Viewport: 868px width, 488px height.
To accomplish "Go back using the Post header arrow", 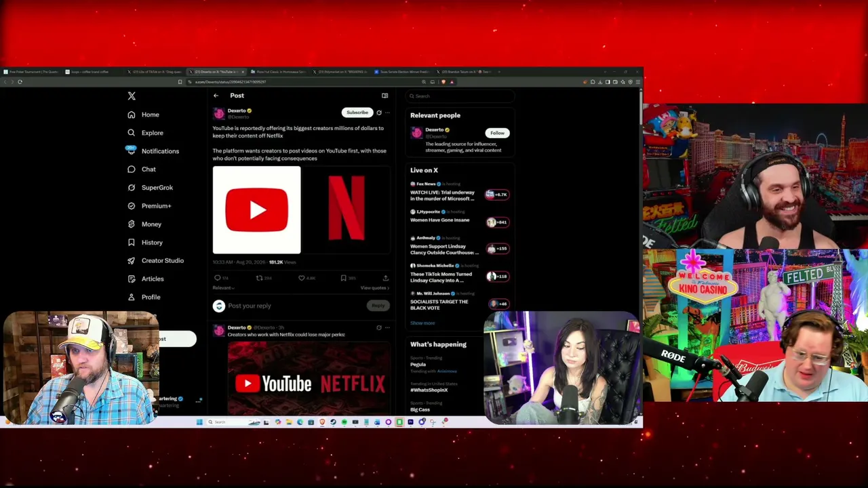I will pos(216,96).
